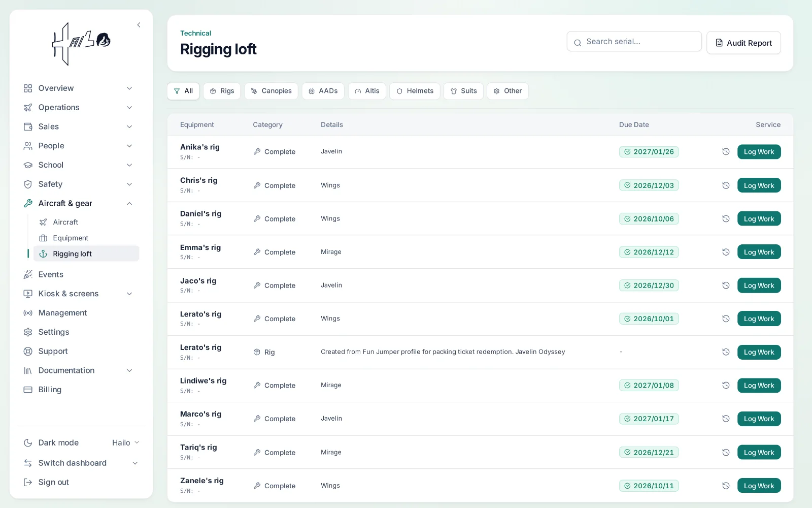812x508 pixels.
Task: Focus the Search serial input field
Action: coord(634,42)
